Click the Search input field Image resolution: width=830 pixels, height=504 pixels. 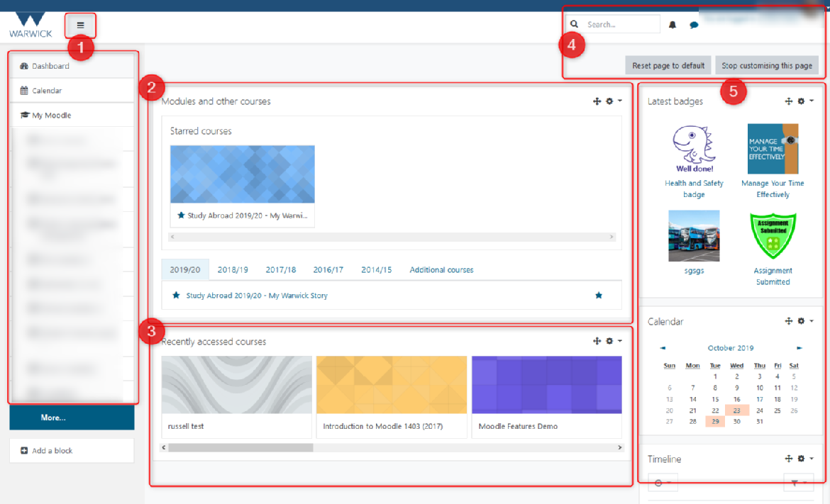621,24
